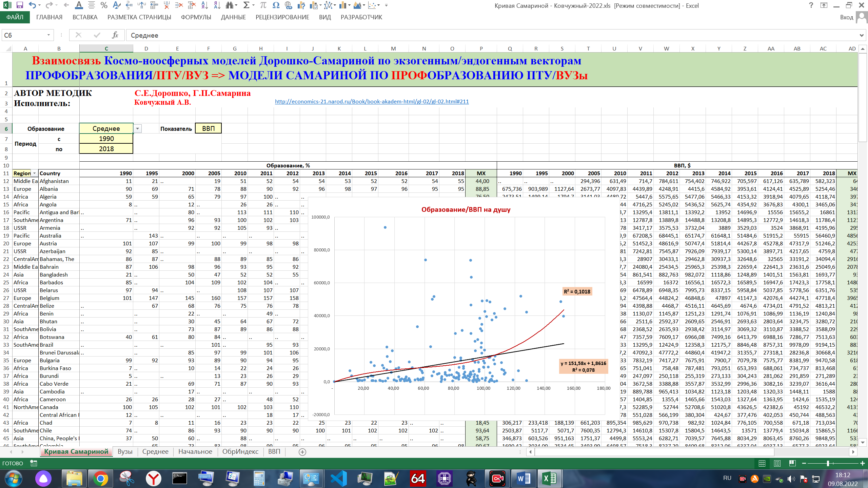The width and height of the screenshot is (868, 488).
Task: Click the Save icon in quick access toolbar
Action: click(20, 5)
